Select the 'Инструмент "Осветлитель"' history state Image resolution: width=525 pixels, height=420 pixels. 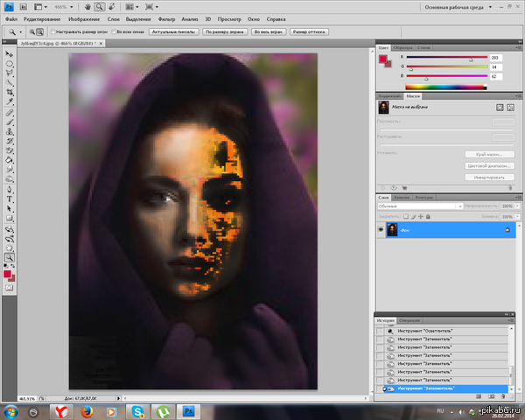coord(424,332)
